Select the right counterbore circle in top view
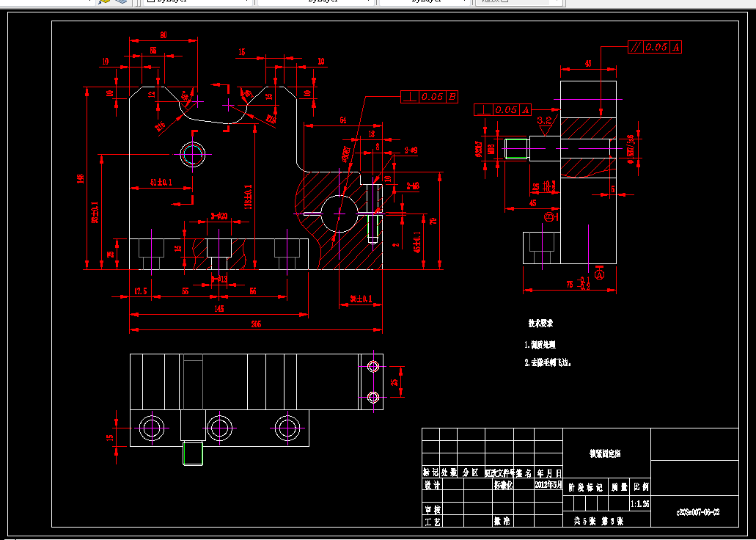Screen dimensions: 756x540 tap(287, 428)
